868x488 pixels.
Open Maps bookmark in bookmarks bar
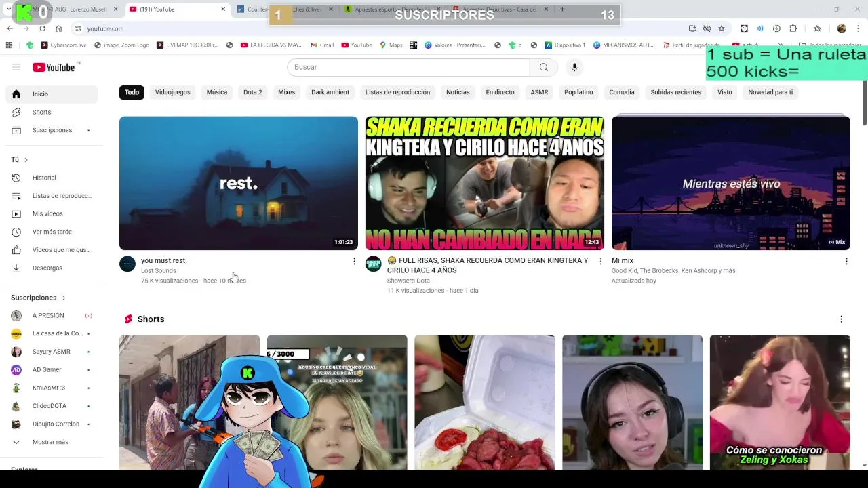tap(391, 45)
